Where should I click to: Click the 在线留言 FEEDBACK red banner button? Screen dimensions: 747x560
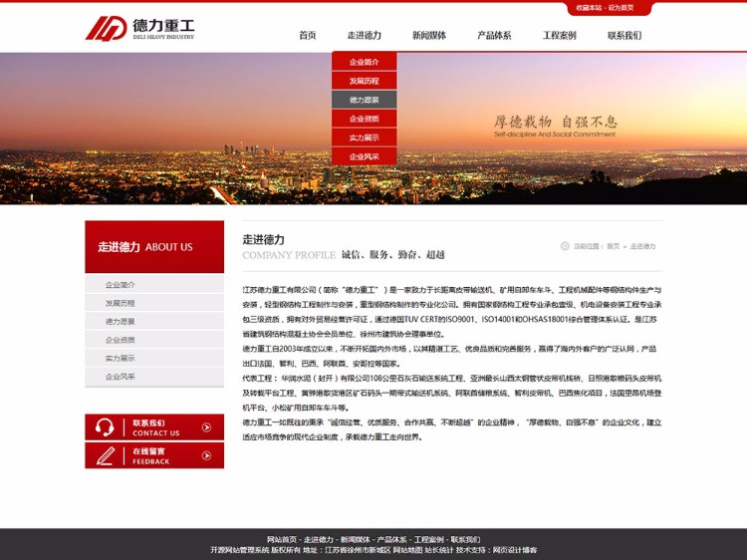[x=154, y=455]
